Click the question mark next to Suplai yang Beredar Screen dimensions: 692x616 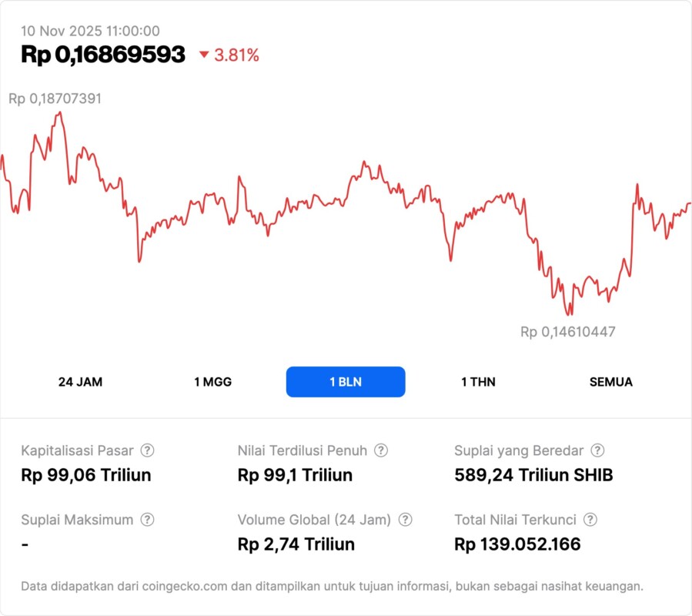[x=597, y=450]
